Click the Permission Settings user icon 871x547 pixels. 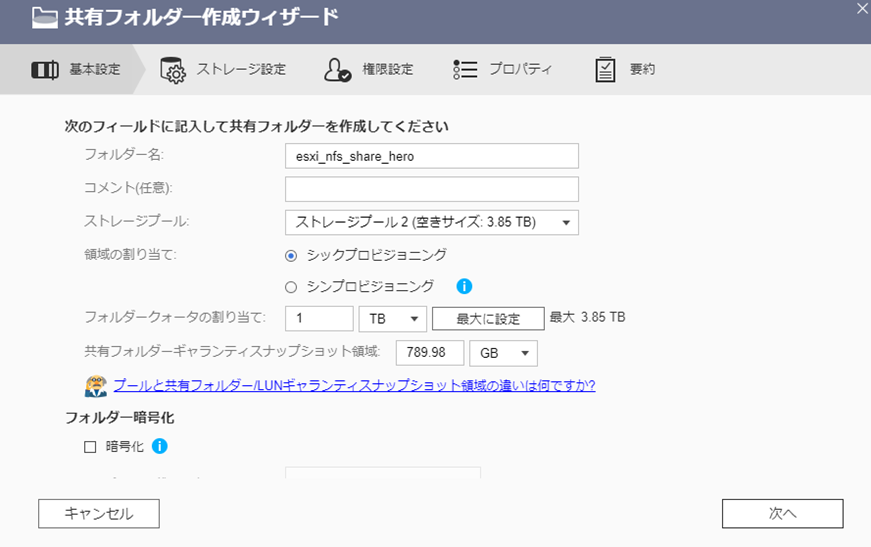click(x=337, y=70)
